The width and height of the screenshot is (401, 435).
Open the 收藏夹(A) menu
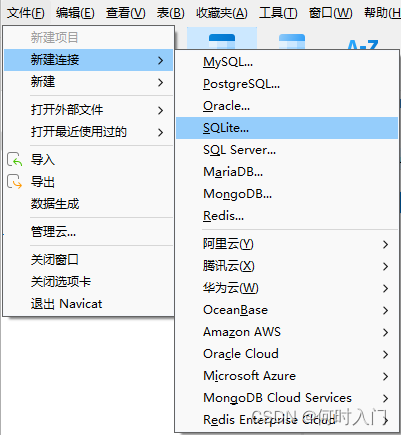[222, 13]
